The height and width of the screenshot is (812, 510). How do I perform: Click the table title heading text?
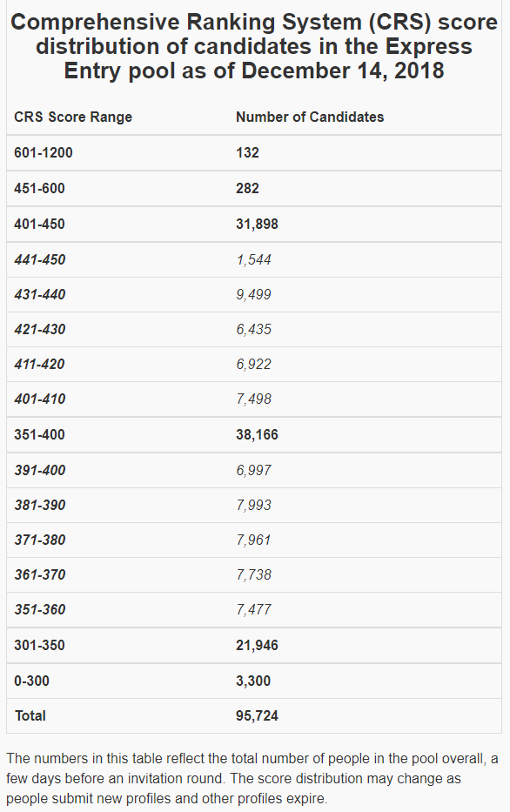click(x=254, y=46)
